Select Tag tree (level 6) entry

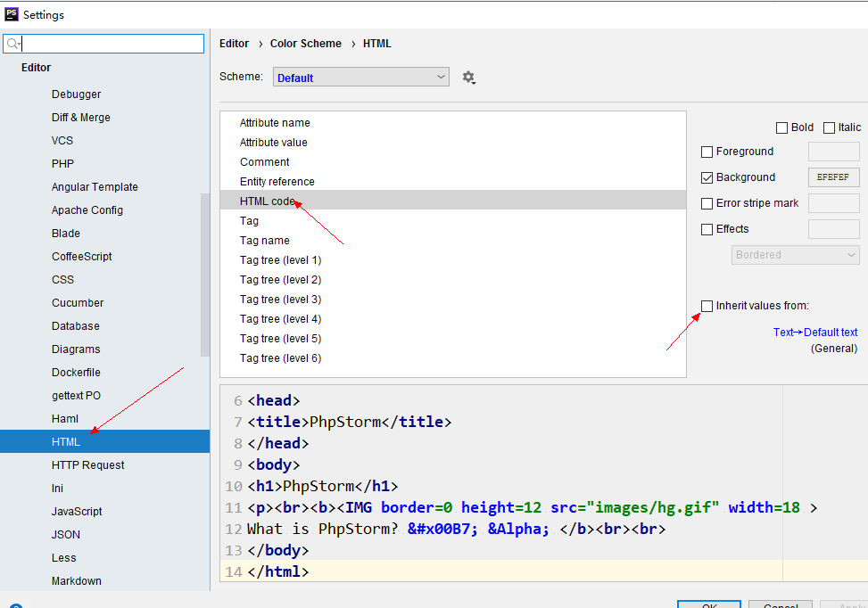point(453,358)
